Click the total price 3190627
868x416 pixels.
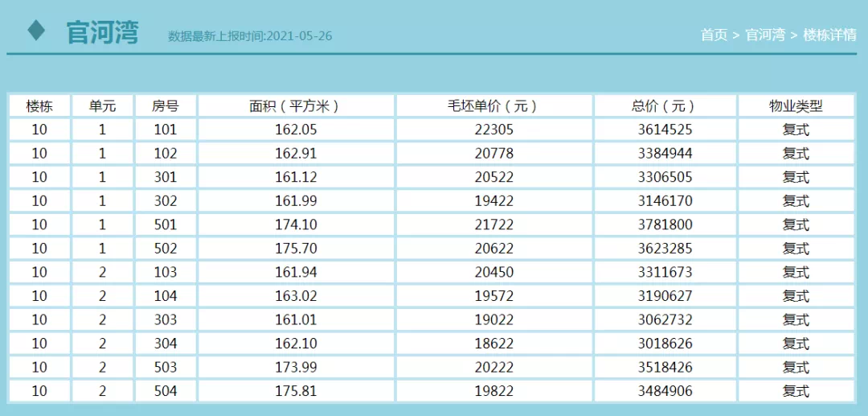(x=665, y=296)
